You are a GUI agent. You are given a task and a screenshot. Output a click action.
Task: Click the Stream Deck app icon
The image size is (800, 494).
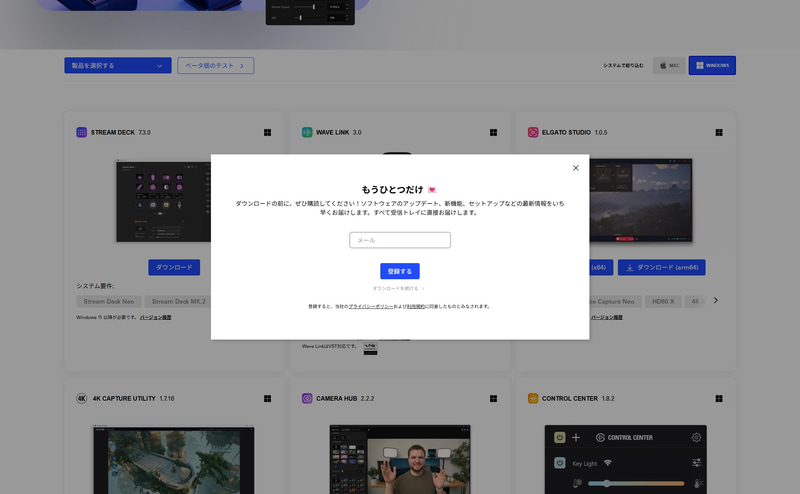pos(82,132)
